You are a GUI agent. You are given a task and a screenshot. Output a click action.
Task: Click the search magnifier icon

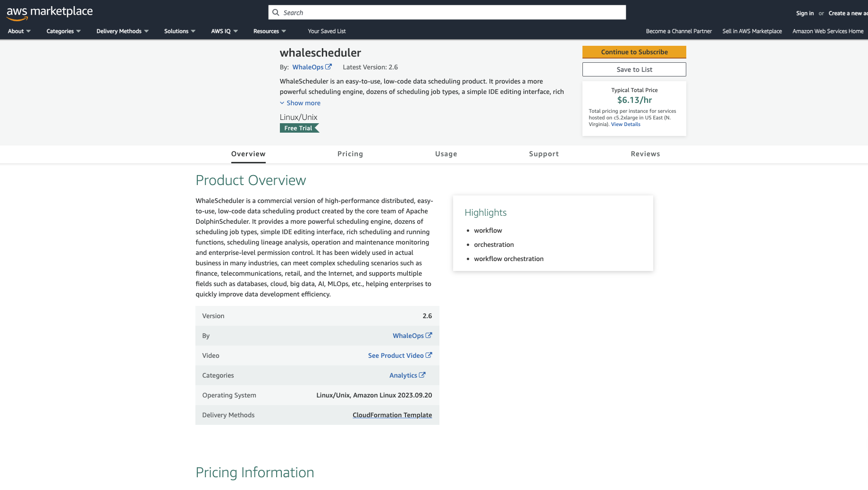[276, 13]
